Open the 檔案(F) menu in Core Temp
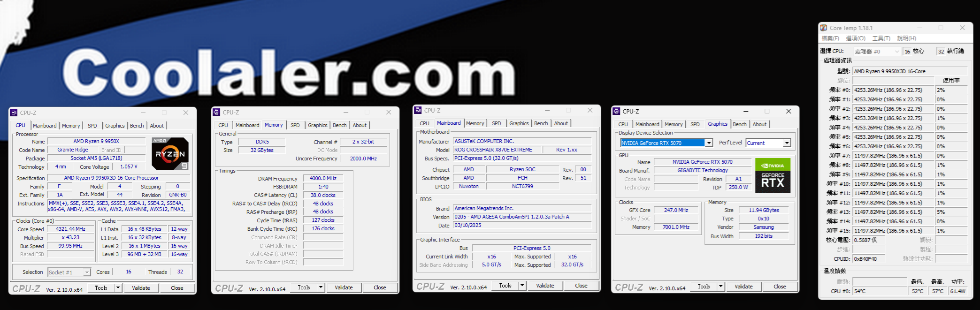Image resolution: width=980 pixels, height=310 pixels. (830, 38)
